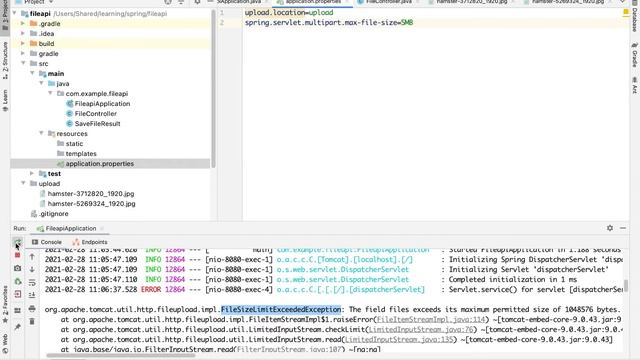Collapse the main folder

tap(32, 73)
